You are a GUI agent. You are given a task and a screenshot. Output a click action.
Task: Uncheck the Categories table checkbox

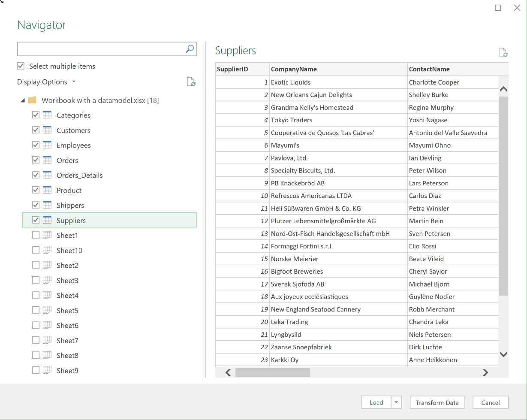pos(36,115)
